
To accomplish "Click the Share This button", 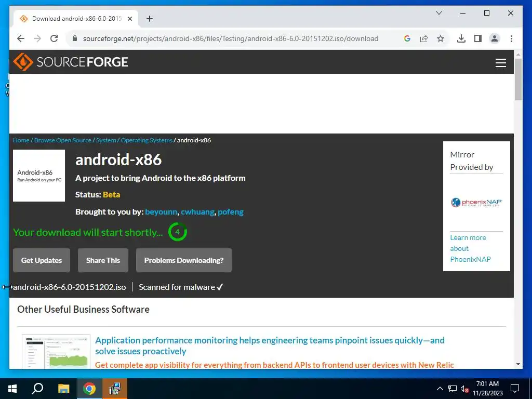I will coord(103,260).
